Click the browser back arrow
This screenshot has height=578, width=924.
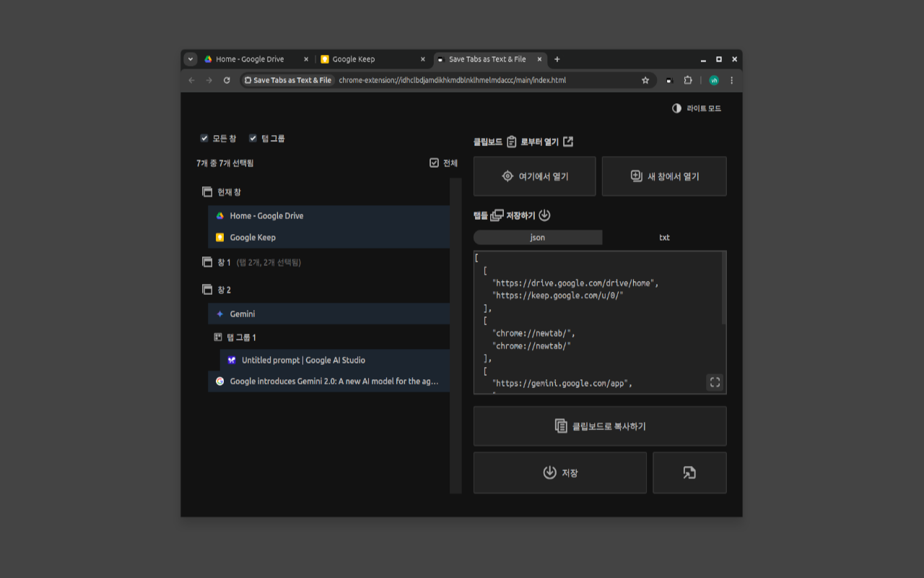(x=191, y=80)
